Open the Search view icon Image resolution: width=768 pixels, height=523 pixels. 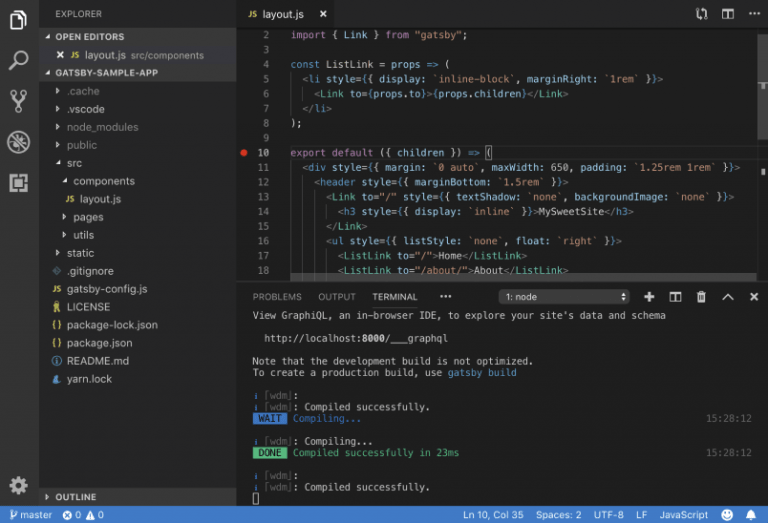point(18,61)
